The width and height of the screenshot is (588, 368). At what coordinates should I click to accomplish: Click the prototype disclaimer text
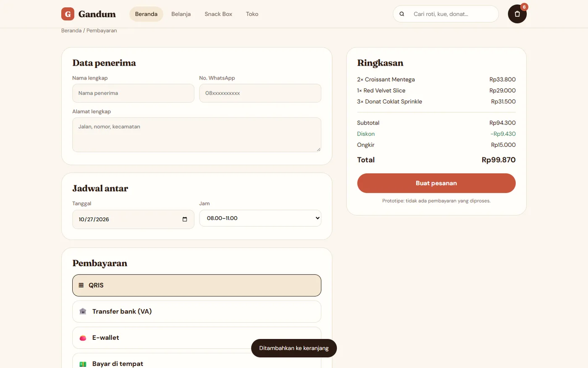pyautogui.click(x=436, y=201)
